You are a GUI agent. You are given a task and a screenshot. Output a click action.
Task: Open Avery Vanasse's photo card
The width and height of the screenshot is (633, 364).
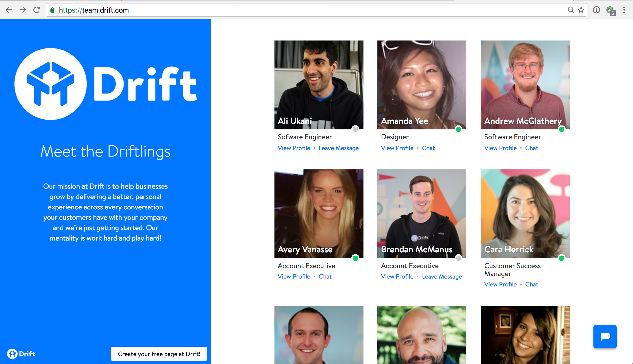[319, 214]
